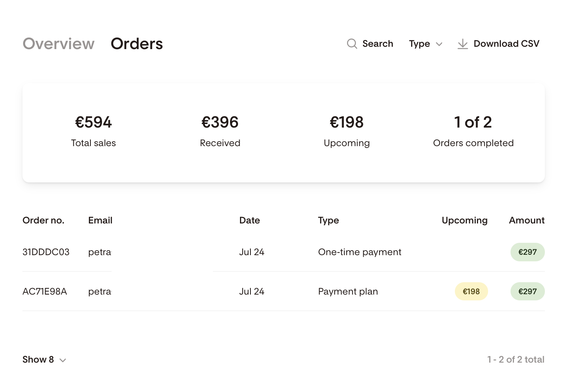Image resolution: width=565 pixels, height=392 pixels.
Task: Click the Order no. column header
Action: [x=43, y=220]
